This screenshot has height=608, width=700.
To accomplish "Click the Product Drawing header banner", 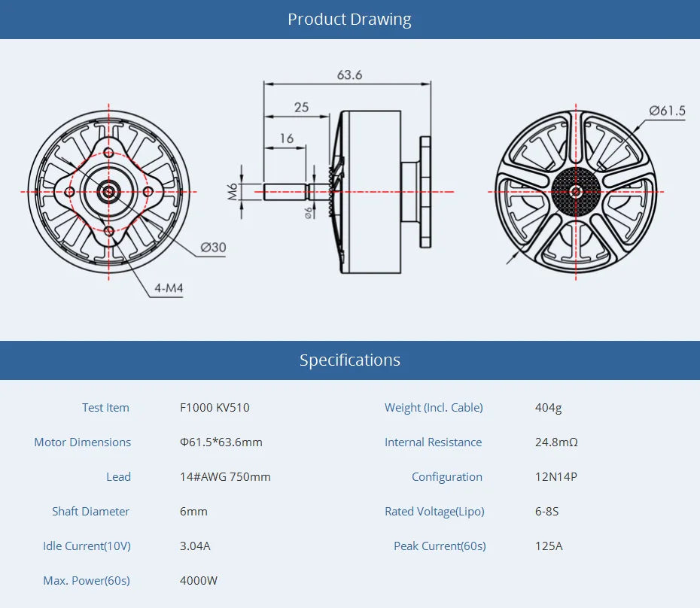I will [349, 20].
